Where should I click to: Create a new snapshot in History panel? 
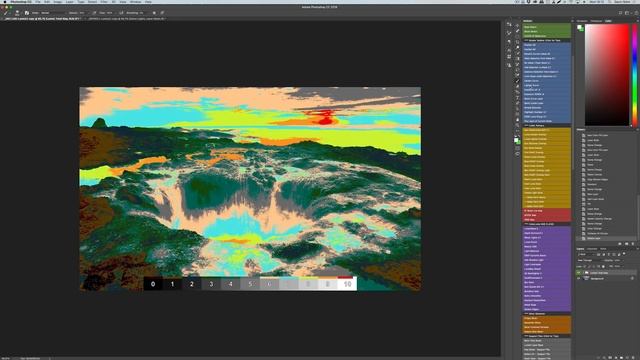pyautogui.click(x=627, y=244)
